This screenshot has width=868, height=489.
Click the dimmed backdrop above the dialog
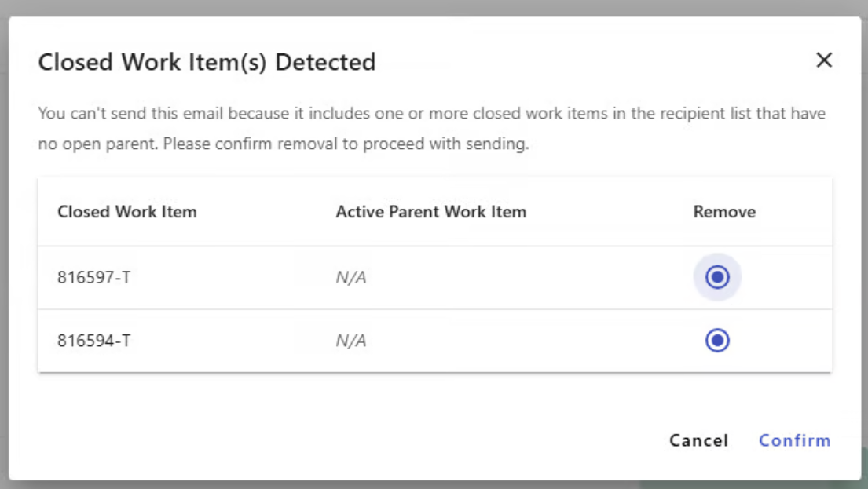(x=434, y=7)
